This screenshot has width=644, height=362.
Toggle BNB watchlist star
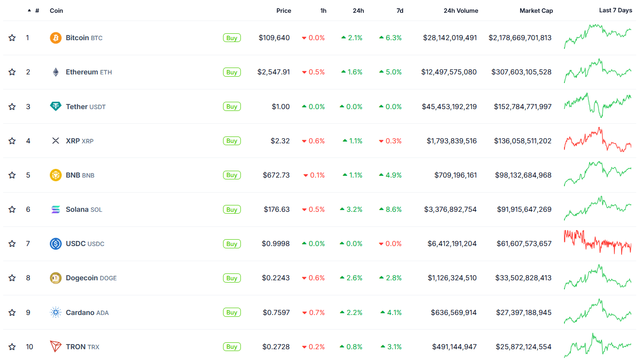12,175
